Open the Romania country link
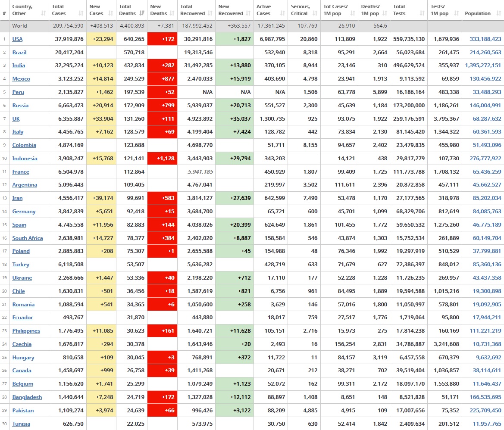 [23, 305]
